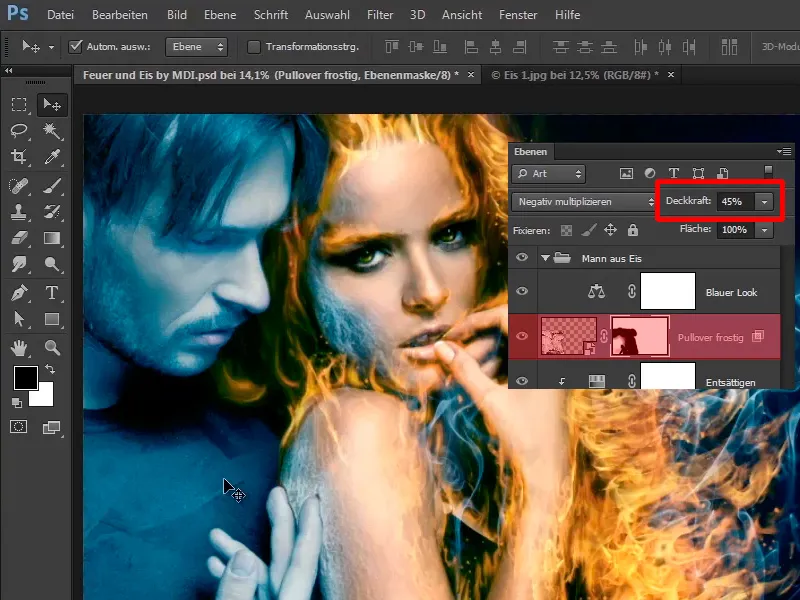Open the Ebene menu
The height and width of the screenshot is (600, 800).
(220, 15)
